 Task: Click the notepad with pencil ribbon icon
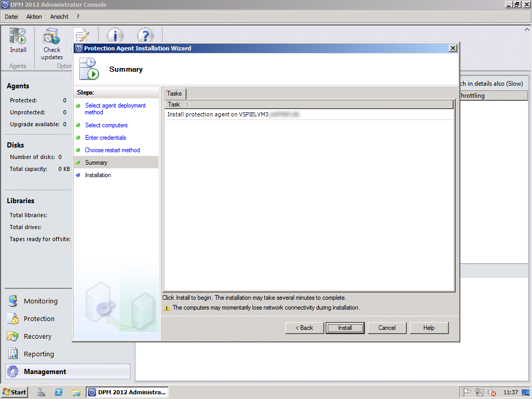(82, 35)
